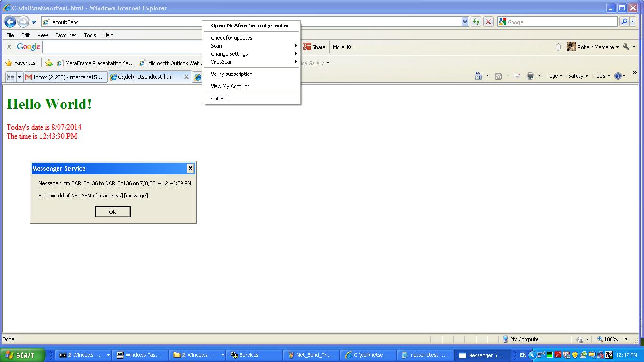Image resolution: width=644 pixels, height=362 pixels.
Task: Open the Tools command bar menu
Action: coord(602,76)
